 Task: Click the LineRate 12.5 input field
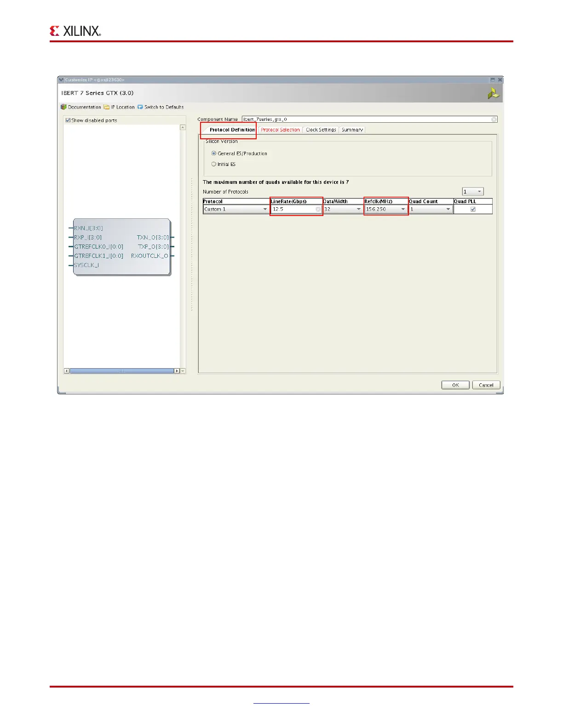point(296,209)
